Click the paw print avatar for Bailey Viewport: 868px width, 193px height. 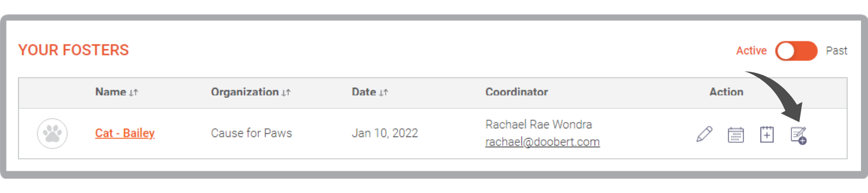click(52, 134)
